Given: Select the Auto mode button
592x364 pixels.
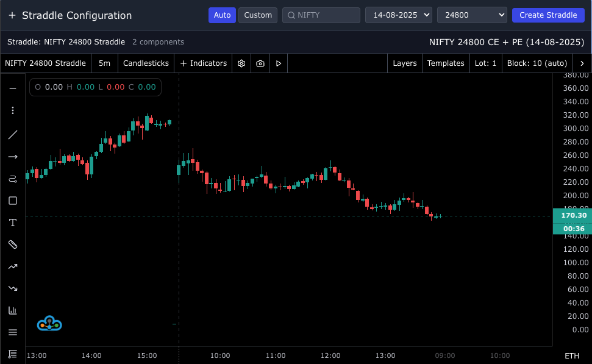Looking at the screenshot, I should (x=222, y=15).
